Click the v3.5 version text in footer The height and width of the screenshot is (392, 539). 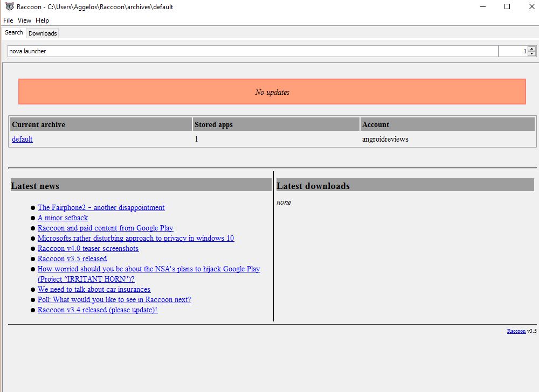[x=531, y=331]
